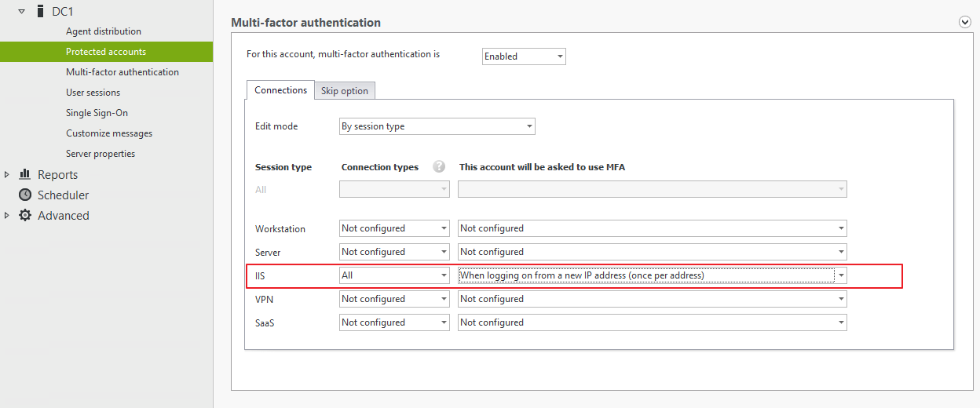
Task: Expand the Reports tree node
Action: point(7,174)
